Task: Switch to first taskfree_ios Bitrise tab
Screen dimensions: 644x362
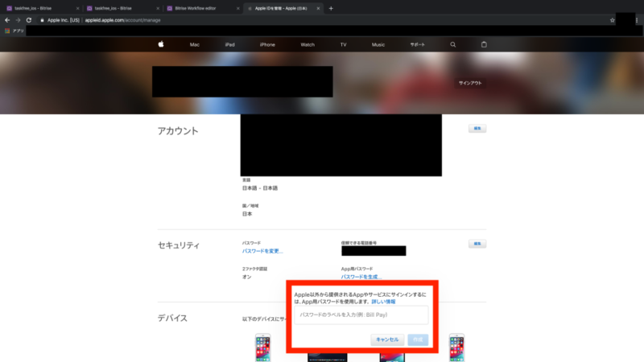Action: 41,8
